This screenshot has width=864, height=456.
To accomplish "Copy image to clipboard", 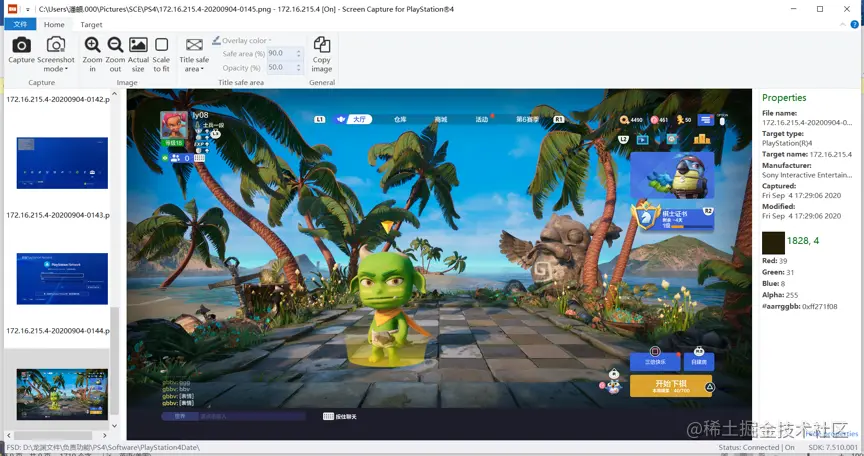I will [x=322, y=55].
